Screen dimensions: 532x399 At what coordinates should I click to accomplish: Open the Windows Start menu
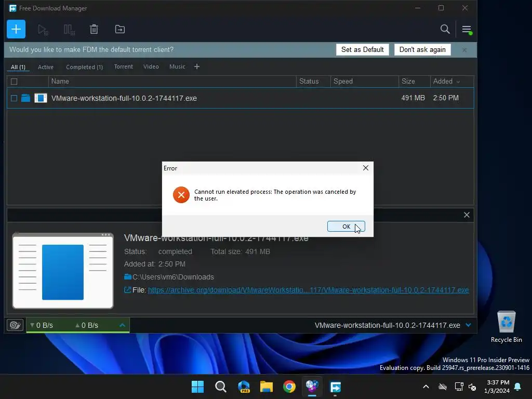[197, 387]
